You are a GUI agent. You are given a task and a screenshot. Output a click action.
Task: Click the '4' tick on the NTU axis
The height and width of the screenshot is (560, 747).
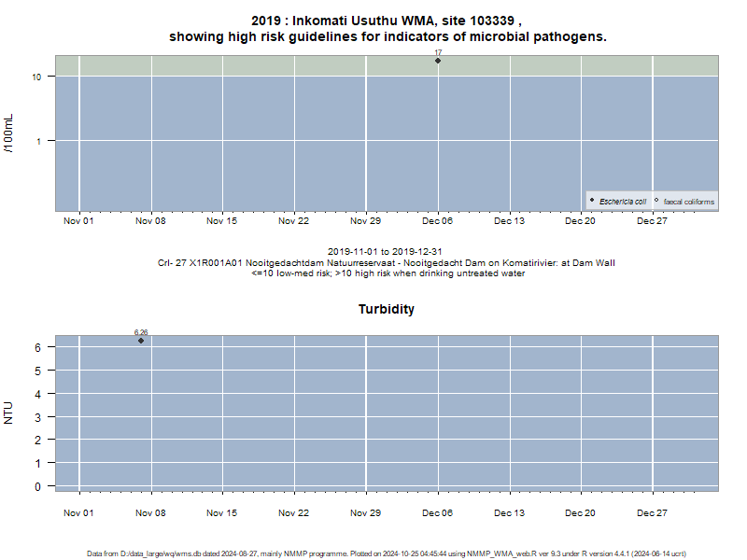click(37, 394)
